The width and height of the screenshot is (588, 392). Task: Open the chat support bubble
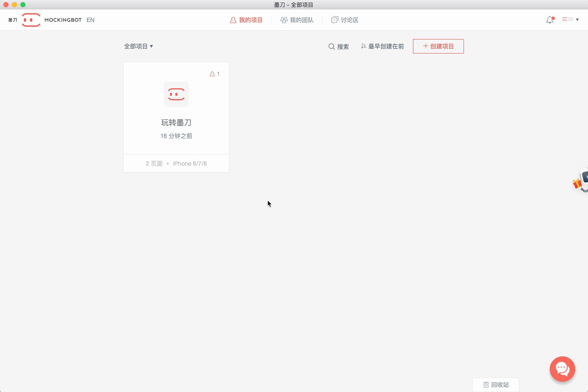coord(562,369)
